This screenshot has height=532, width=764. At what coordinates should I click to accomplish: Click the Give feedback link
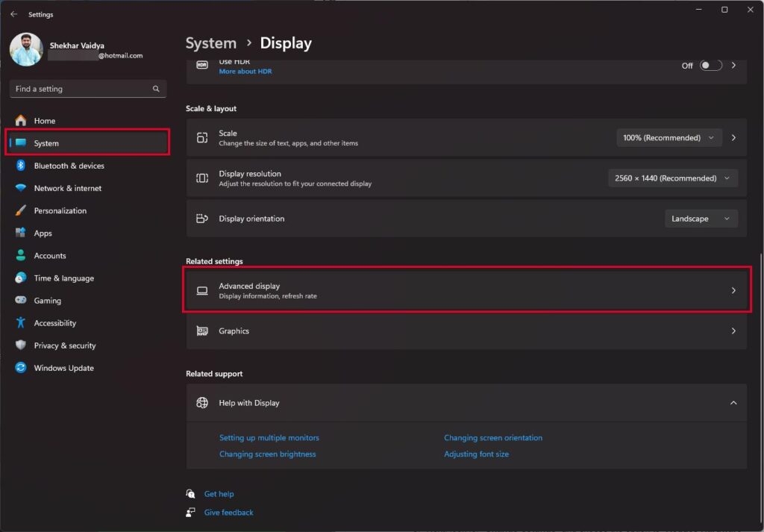(x=228, y=512)
